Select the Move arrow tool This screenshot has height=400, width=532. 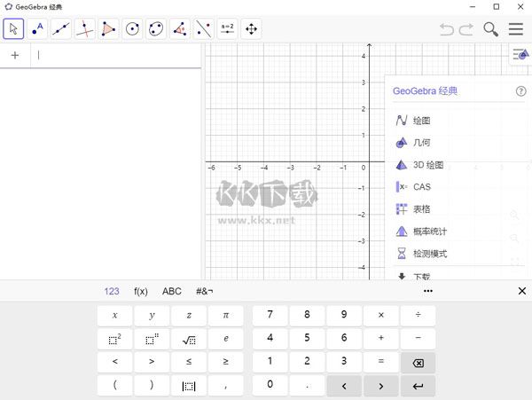pyautogui.click(x=13, y=28)
